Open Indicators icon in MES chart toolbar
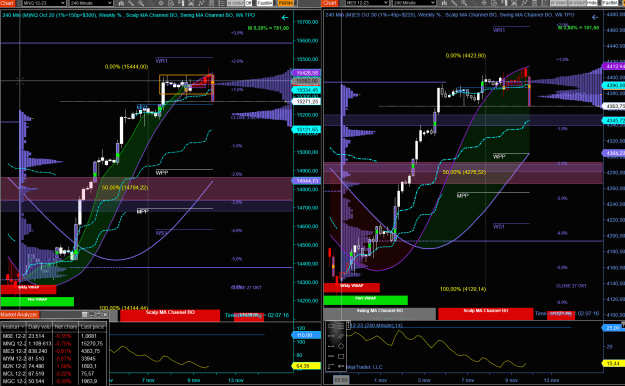Image resolution: width=625 pixels, height=386 pixels. point(524,3)
